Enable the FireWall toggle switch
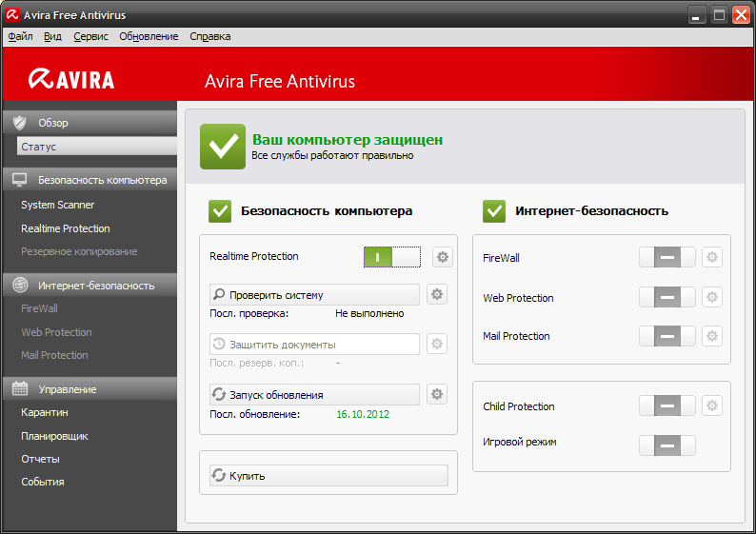 click(x=666, y=258)
